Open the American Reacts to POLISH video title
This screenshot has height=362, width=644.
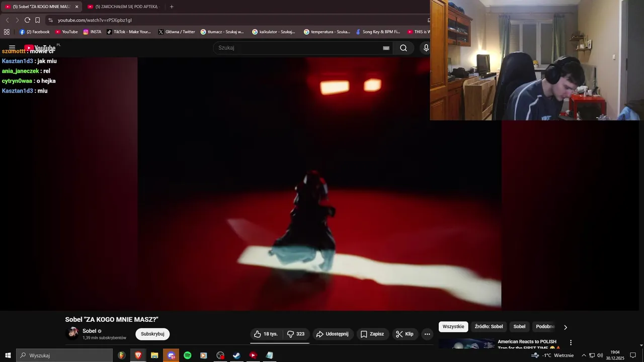coord(529,344)
